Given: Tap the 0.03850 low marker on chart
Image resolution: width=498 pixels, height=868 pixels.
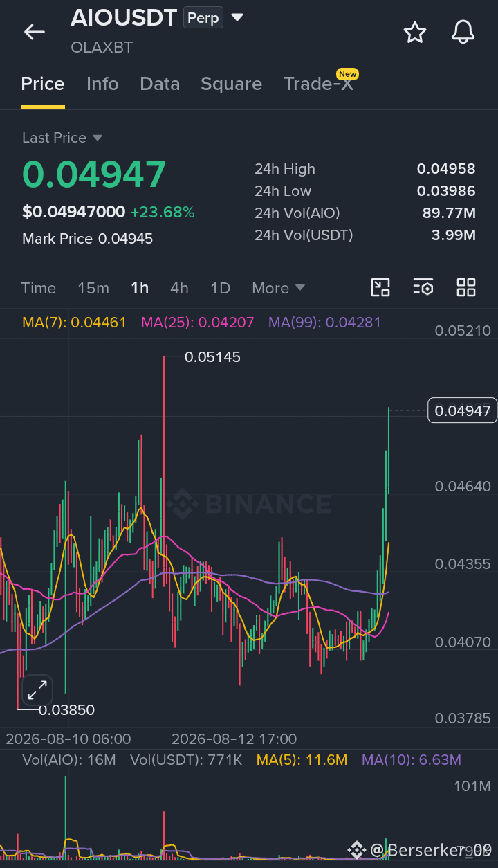Looking at the screenshot, I should (66, 710).
